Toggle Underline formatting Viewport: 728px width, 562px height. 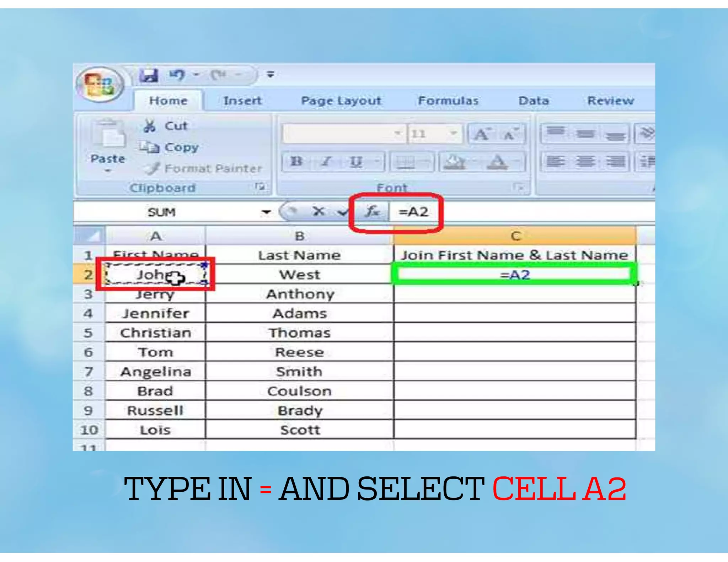[355, 162]
